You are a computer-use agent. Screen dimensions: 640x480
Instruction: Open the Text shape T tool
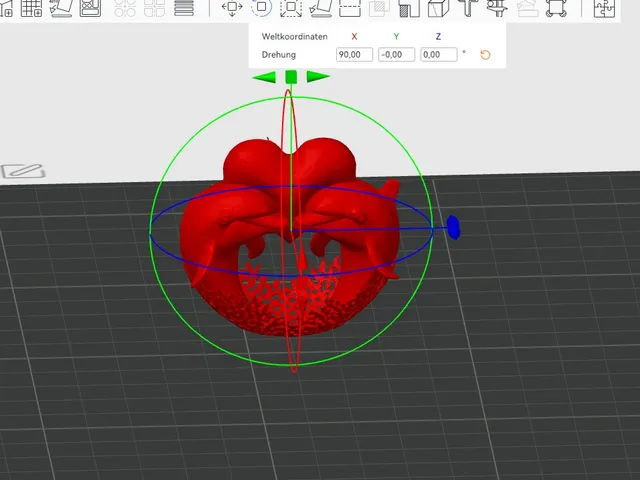[x=468, y=8]
